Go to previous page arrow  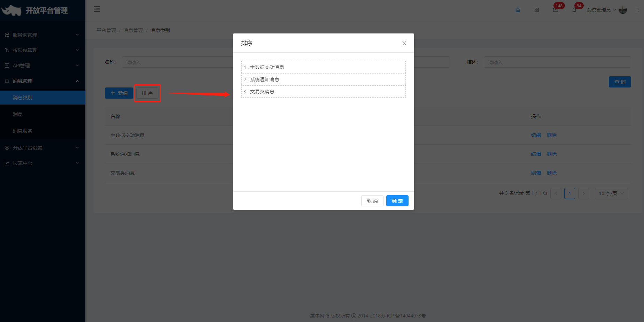pyautogui.click(x=556, y=193)
